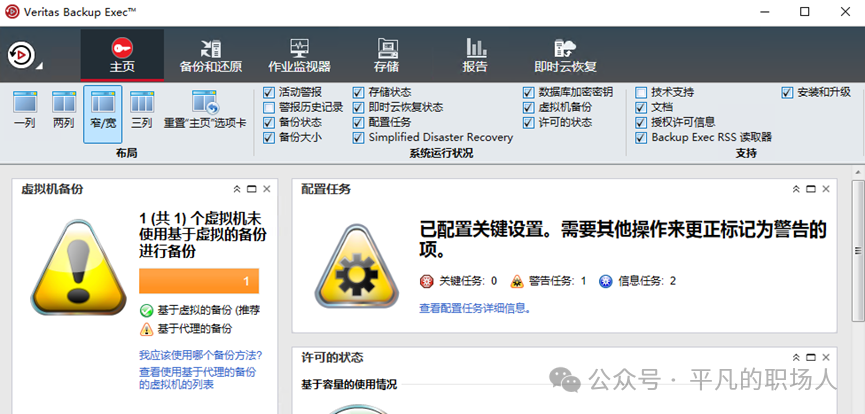Open the 备份和还原 tab
Viewport: 865px width, 414px height.
[x=210, y=55]
